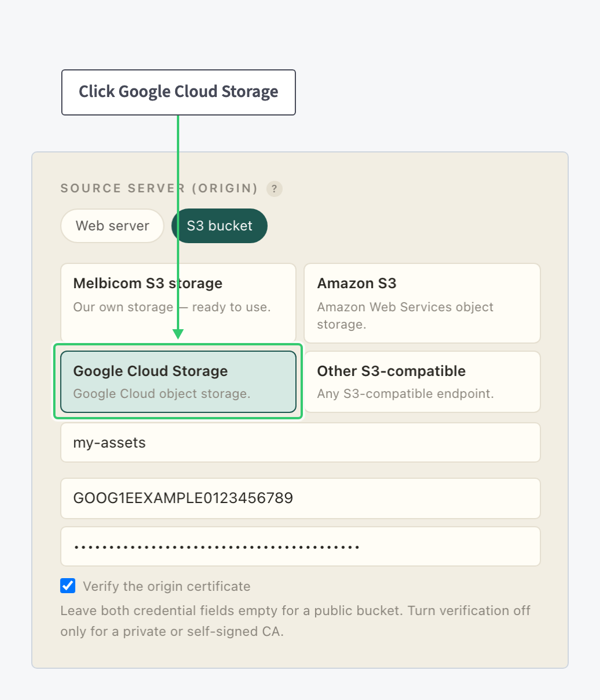The width and height of the screenshot is (600, 700).
Task: Click the 'SOURCE SERVER (ORIGIN)' heading
Action: 160,188
